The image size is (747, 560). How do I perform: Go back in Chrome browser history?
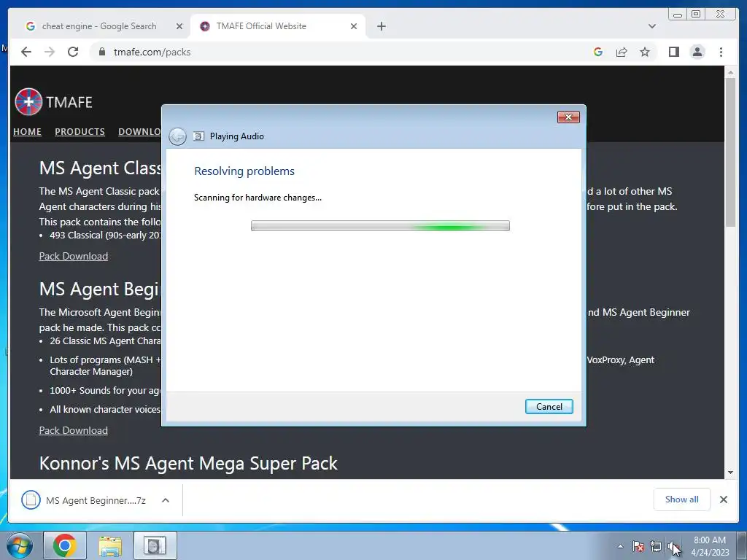coord(26,52)
